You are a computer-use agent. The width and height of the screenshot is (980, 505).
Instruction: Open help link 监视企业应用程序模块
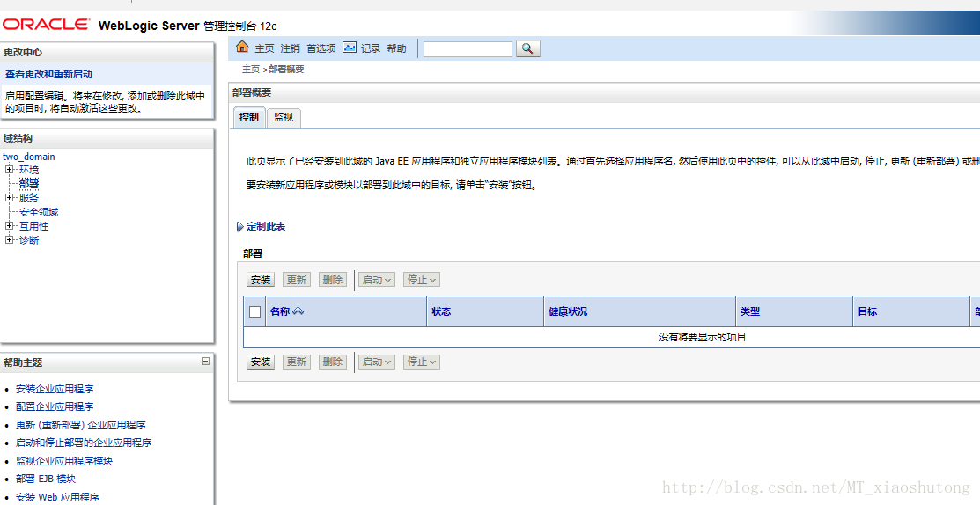point(64,461)
